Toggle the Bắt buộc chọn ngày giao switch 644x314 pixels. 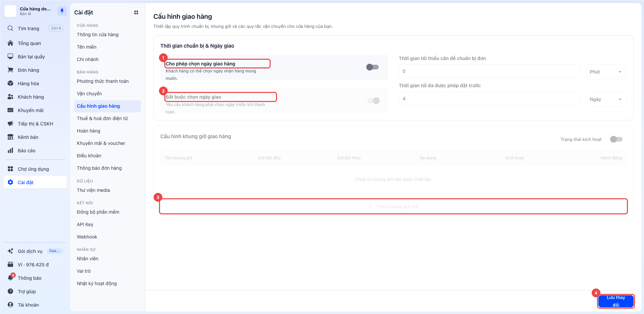pyautogui.click(x=374, y=101)
